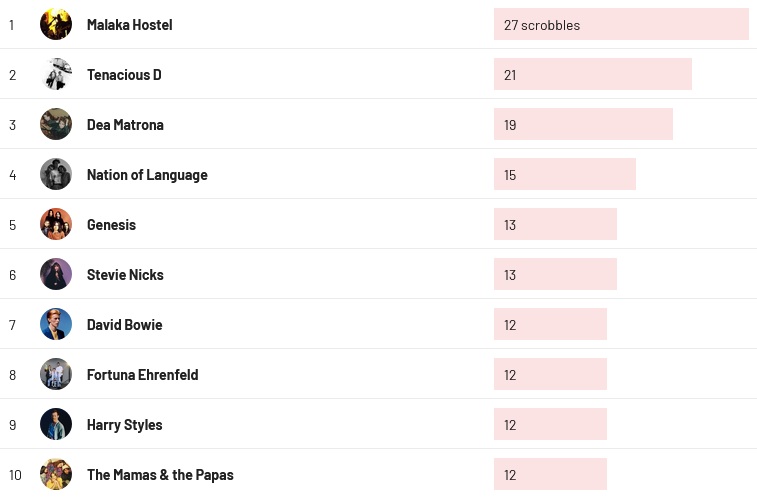Image resolution: width=757 pixels, height=498 pixels.
Task: Open Stevie Nicks avatar picture
Action: (x=56, y=274)
